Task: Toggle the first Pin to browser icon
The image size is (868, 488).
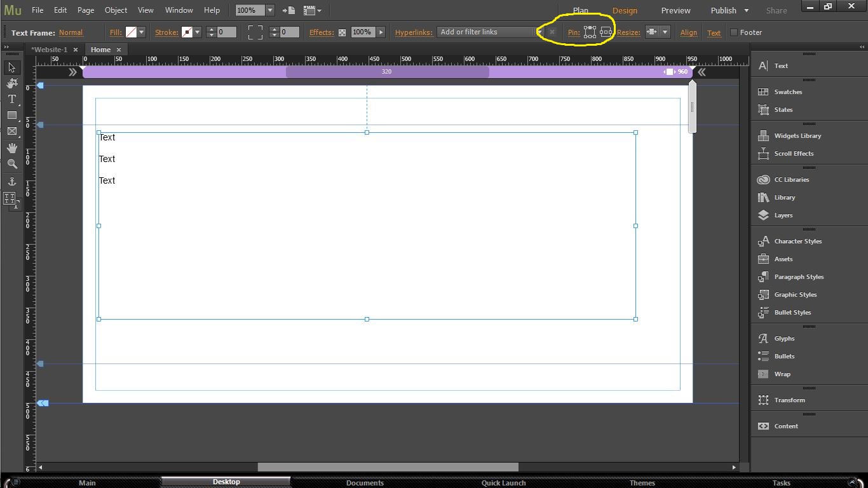Action: pyautogui.click(x=590, y=32)
